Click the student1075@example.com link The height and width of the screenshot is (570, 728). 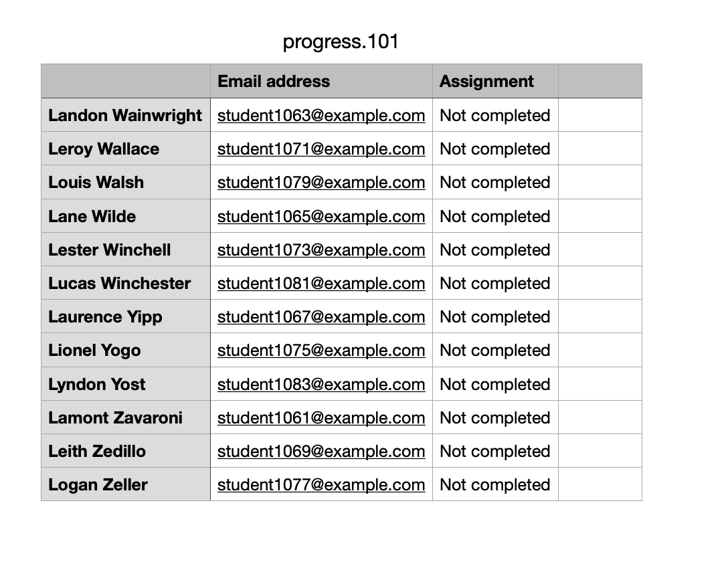(321, 350)
